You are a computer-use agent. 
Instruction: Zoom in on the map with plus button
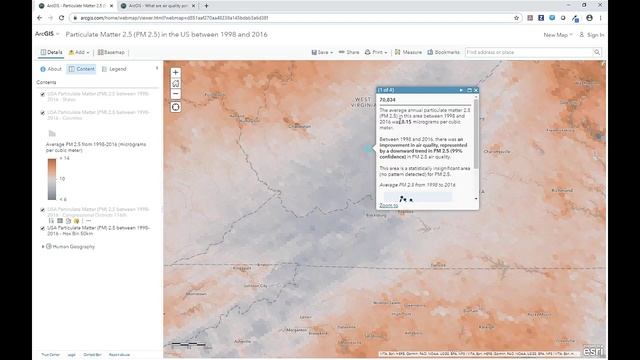click(x=176, y=73)
